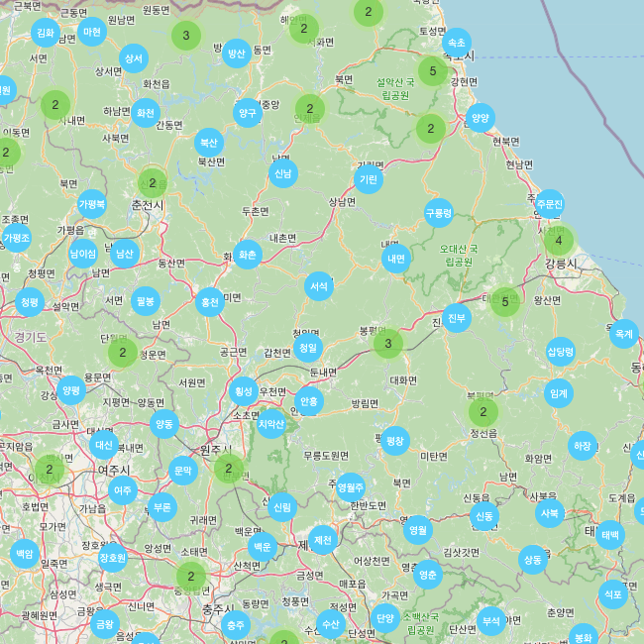
Task: Expand the 5-marker cluster near 속초
Action: point(432,70)
